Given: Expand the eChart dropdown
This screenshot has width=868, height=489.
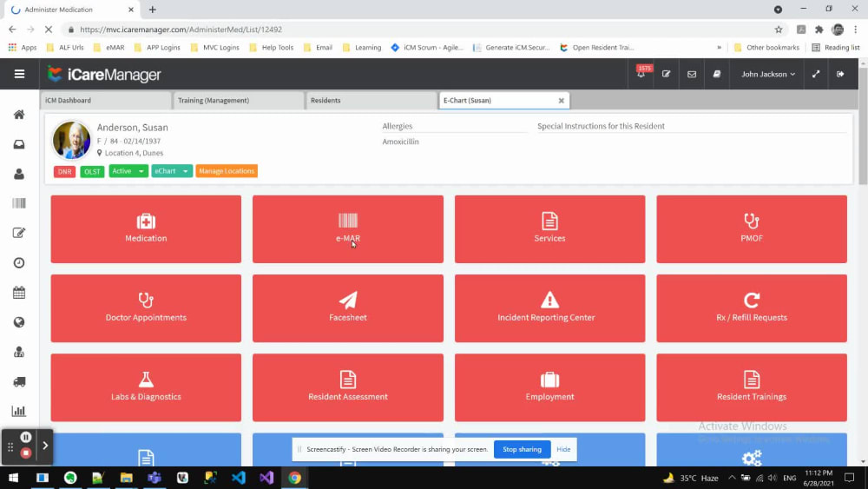Looking at the screenshot, I should point(172,171).
